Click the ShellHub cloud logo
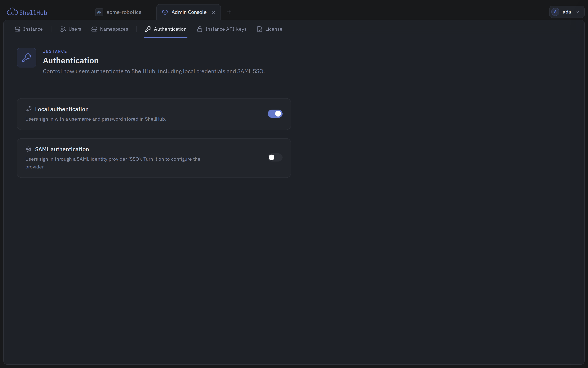Viewport: 588px width, 368px height. [x=12, y=12]
